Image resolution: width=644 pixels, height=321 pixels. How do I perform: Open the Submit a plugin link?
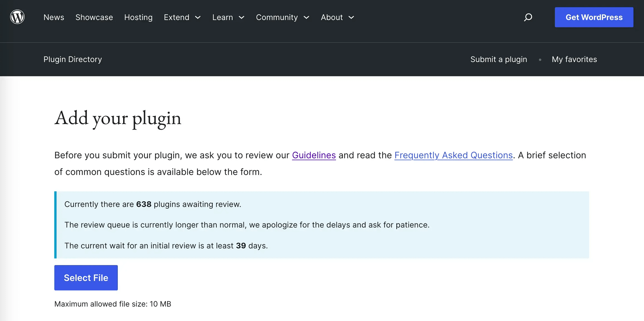pyautogui.click(x=498, y=59)
